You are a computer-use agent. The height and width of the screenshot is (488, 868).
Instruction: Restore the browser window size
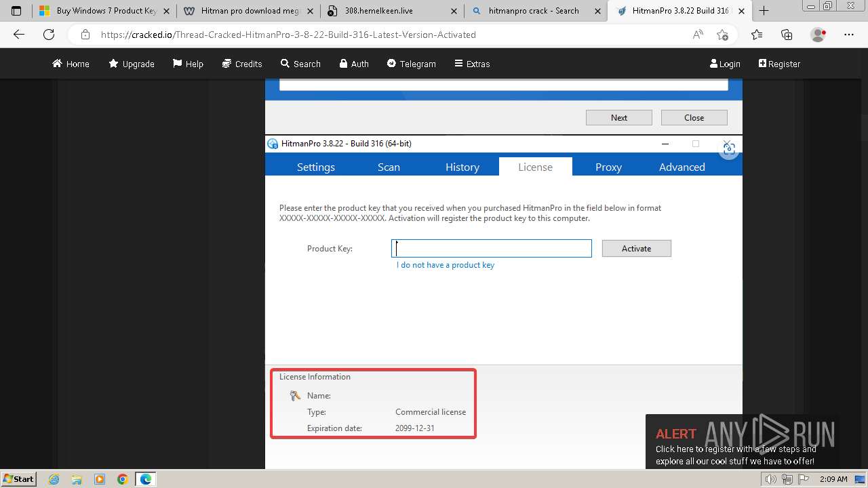pyautogui.click(x=827, y=5)
